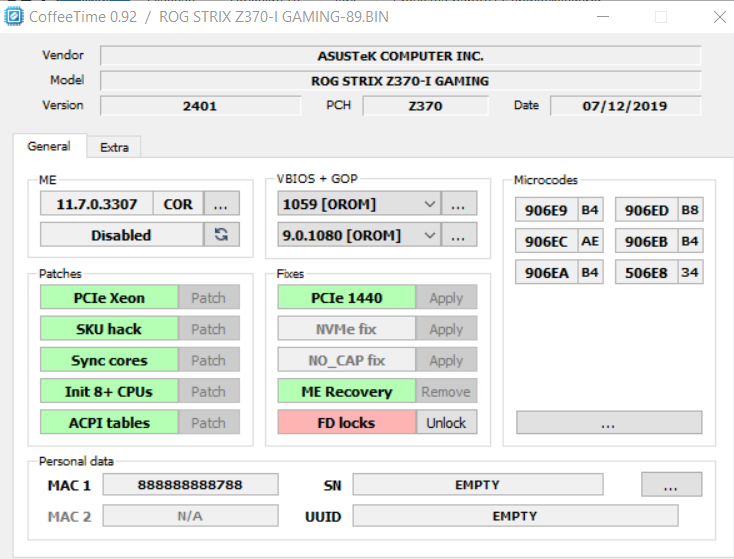Click Patch button for Sync cores
The width and height of the screenshot is (734, 559).
pos(209,360)
